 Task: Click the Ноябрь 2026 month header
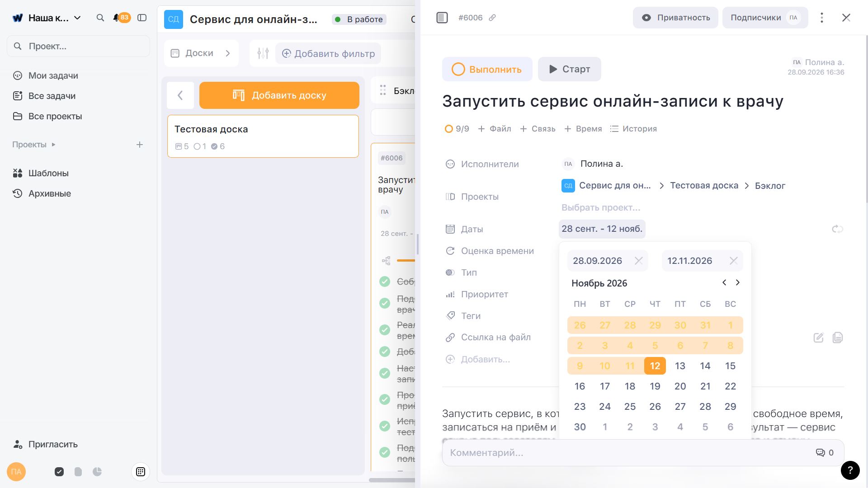(599, 283)
